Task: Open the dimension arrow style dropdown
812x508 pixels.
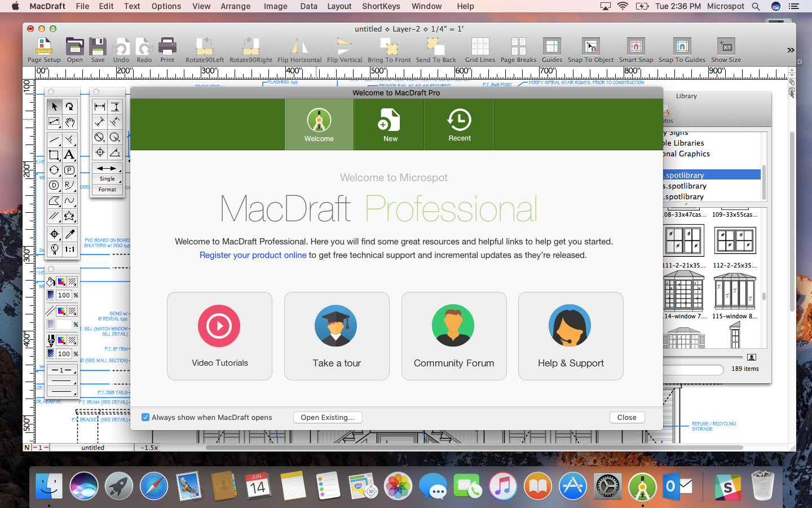Action: pyautogui.click(x=107, y=168)
